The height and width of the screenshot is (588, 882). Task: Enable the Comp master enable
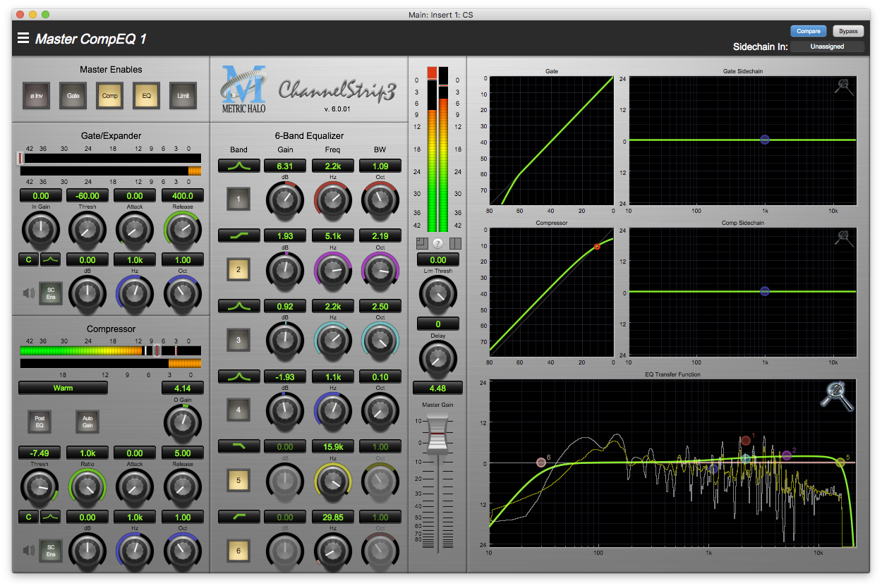109,96
